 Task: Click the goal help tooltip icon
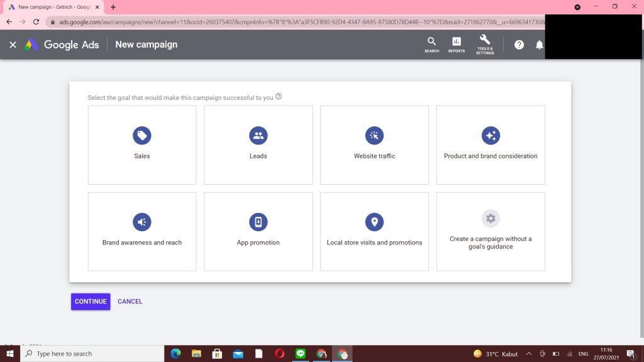click(x=279, y=97)
